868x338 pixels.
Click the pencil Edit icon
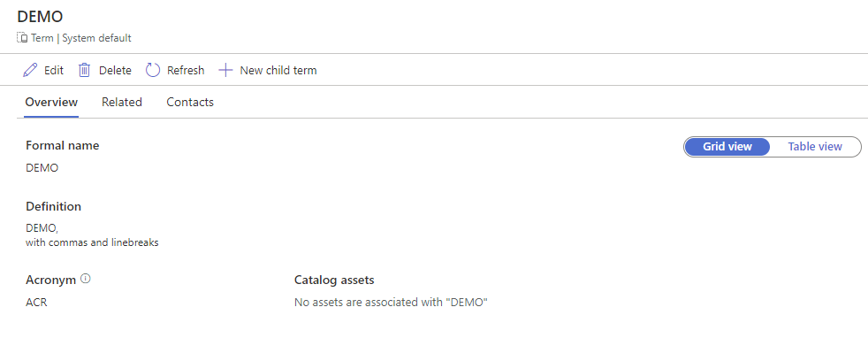coord(30,71)
